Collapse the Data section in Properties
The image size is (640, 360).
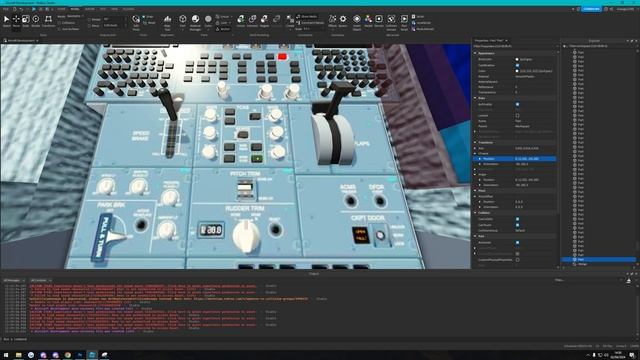click(x=476, y=98)
